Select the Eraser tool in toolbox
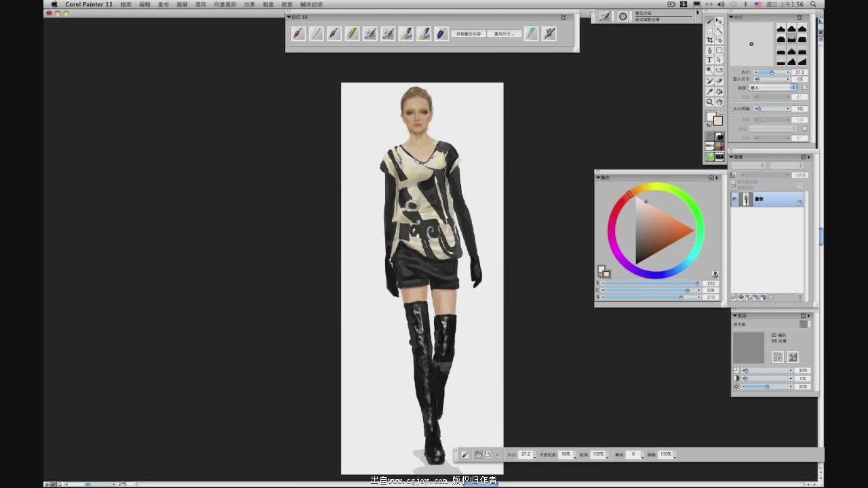 [719, 81]
